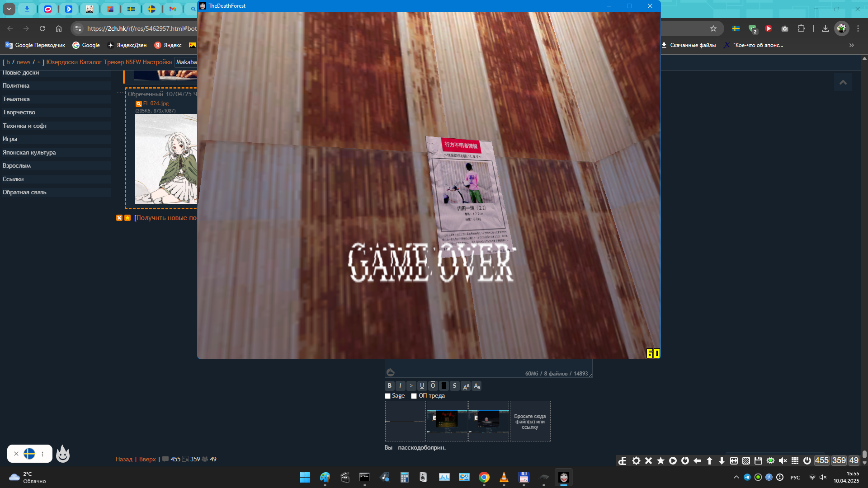The height and width of the screenshot is (488, 868).
Task: Insert quote with the > formatting button
Action: pos(411,386)
